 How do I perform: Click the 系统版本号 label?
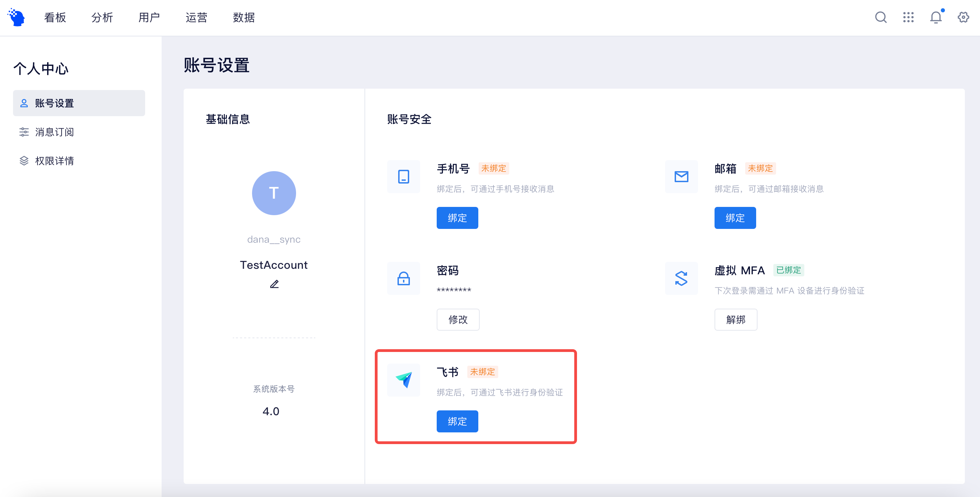tap(274, 389)
